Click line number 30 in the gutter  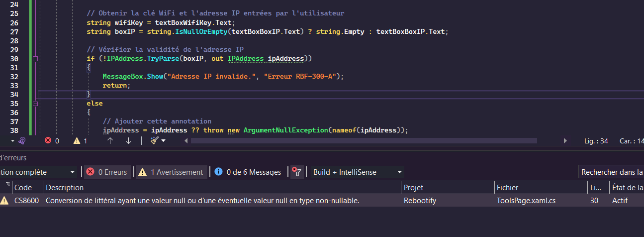[x=14, y=59]
